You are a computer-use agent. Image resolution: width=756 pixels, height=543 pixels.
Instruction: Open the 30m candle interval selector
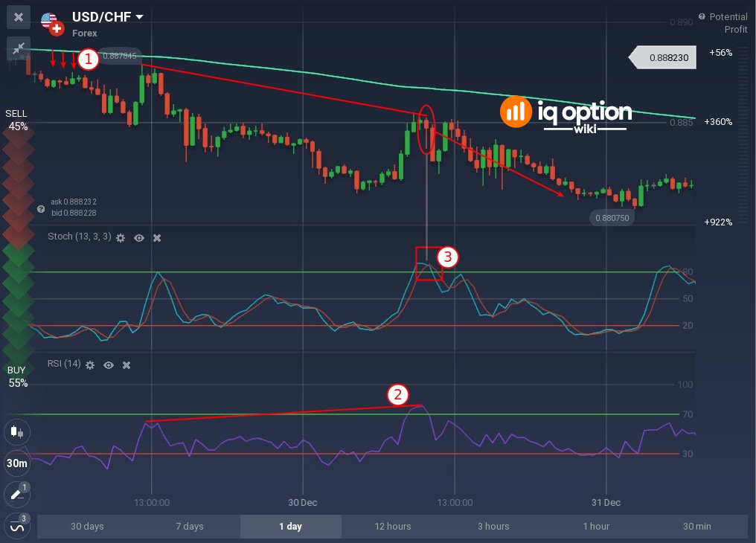(17, 463)
